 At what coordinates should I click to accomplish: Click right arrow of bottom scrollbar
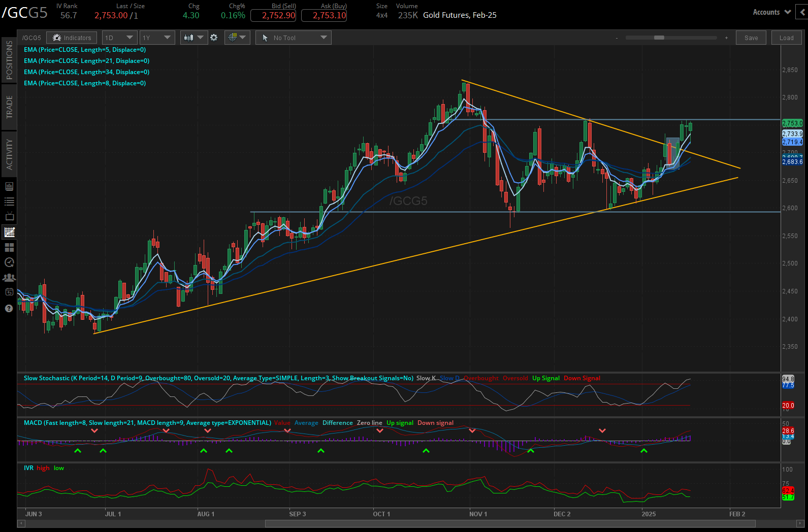point(800,523)
